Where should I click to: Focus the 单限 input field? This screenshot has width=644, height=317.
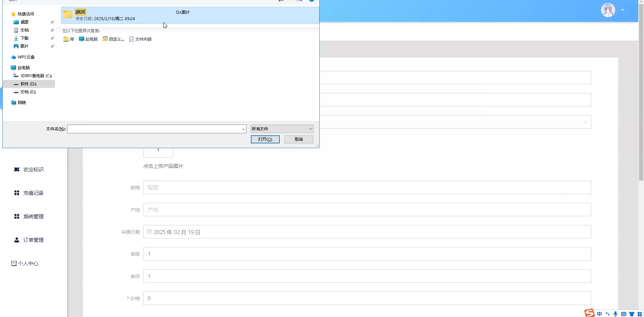pyautogui.click(x=367, y=254)
